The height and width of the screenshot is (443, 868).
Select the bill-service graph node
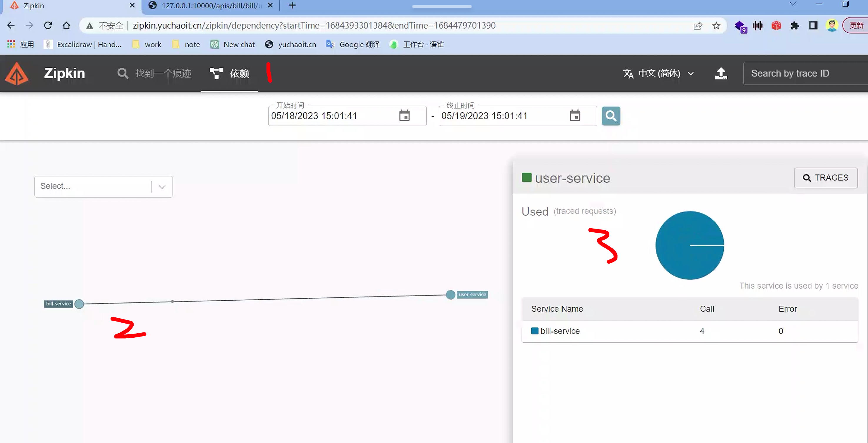79,304
